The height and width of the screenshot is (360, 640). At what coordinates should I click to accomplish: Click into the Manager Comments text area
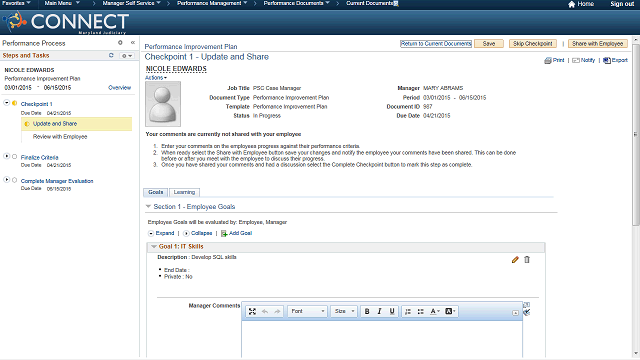(x=382, y=340)
